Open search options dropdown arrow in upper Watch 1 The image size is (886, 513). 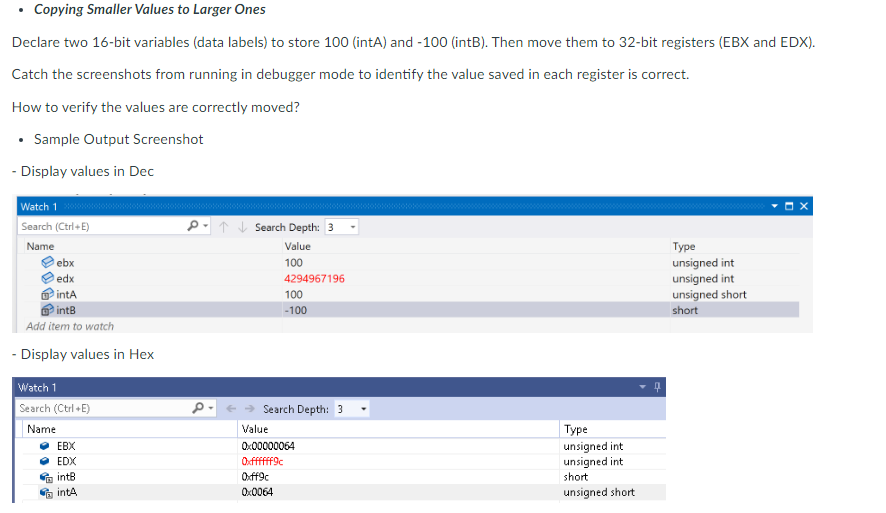click(206, 226)
